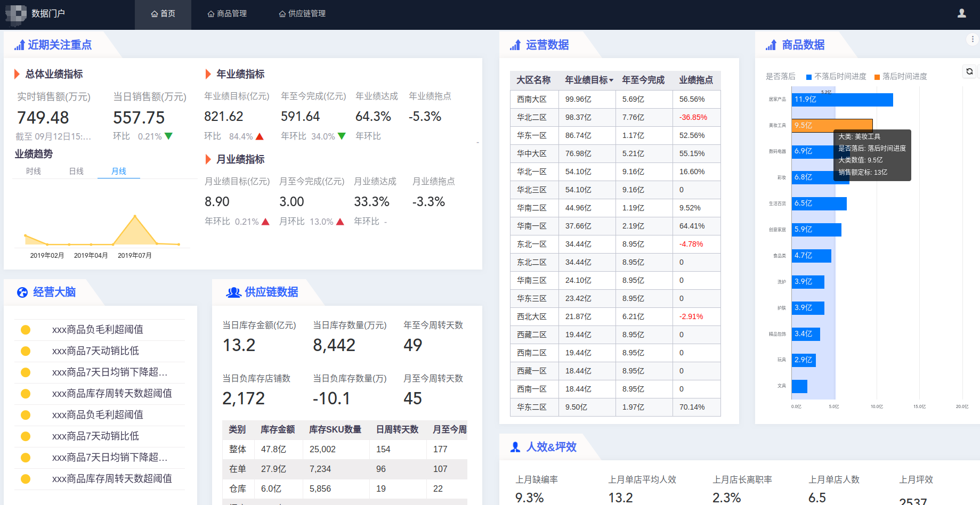Toggle 不落后时间进度 legend series
Screen dimensions: 980x505
836,77
